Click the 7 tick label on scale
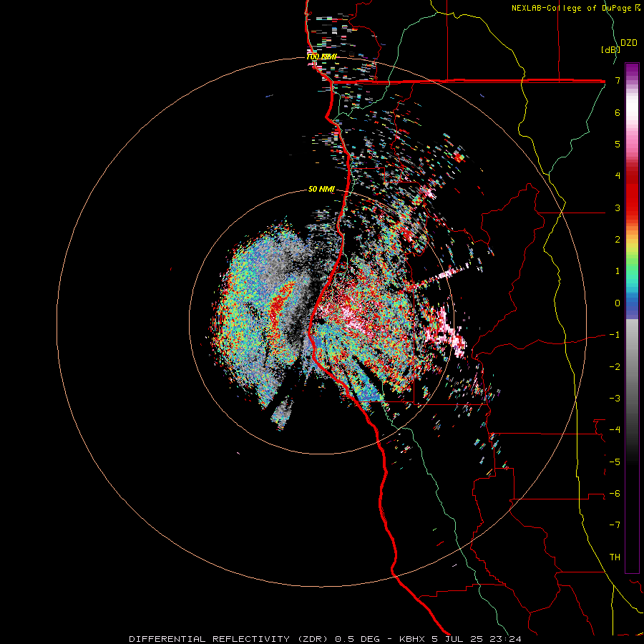The height and width of the screenshot is (644, 644). [618, 80]
